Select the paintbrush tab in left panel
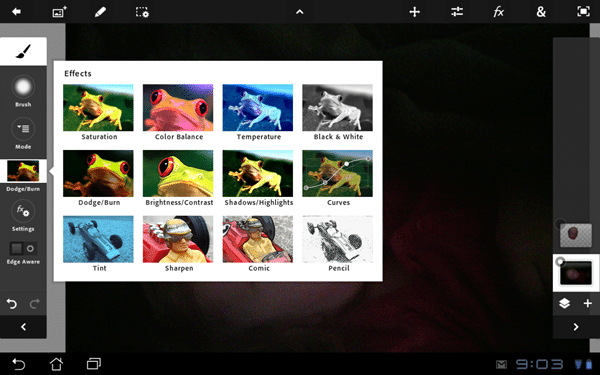600x375 pixels. pos(23,51)
